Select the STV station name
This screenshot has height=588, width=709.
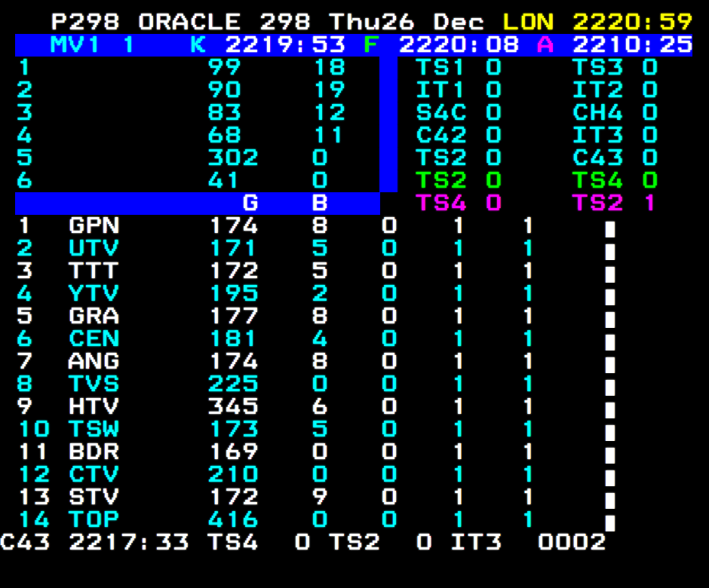pos(94,496)
